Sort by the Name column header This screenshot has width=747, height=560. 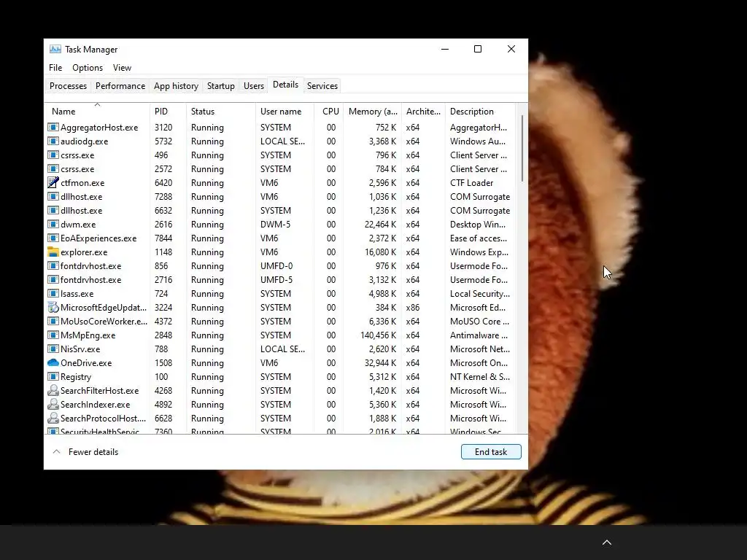pyautogui.click(x=97, y=111)
